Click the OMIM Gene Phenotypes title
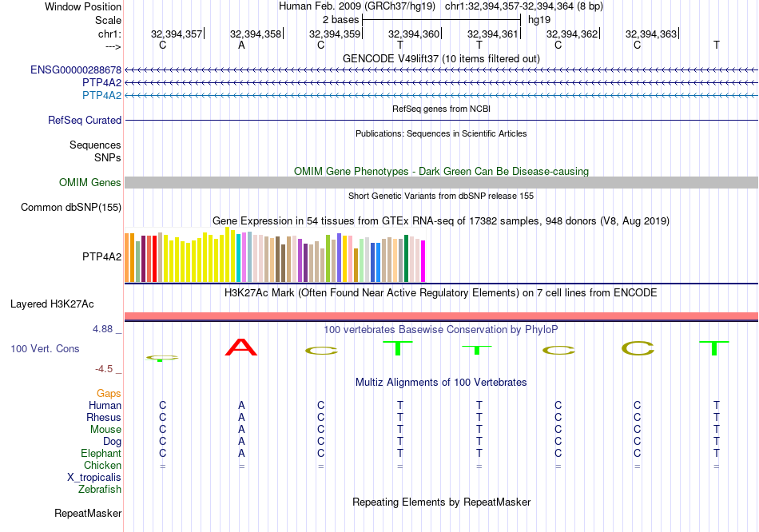Image resolution: width=759 pixels, height=532 pixels. (x=441, y=172)
